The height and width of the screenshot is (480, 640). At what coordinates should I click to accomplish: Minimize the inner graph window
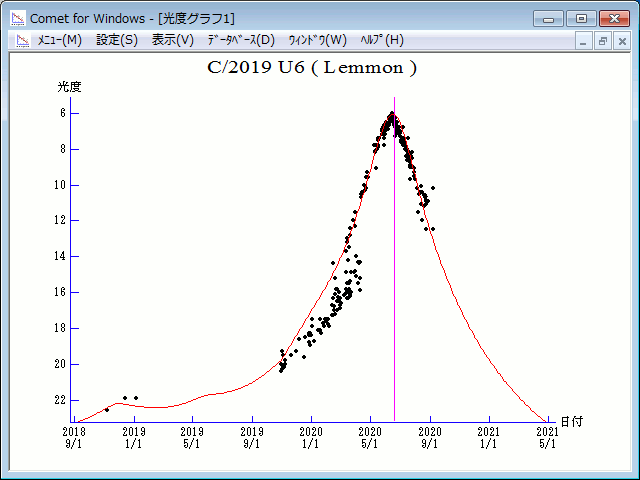click(585, 41)
